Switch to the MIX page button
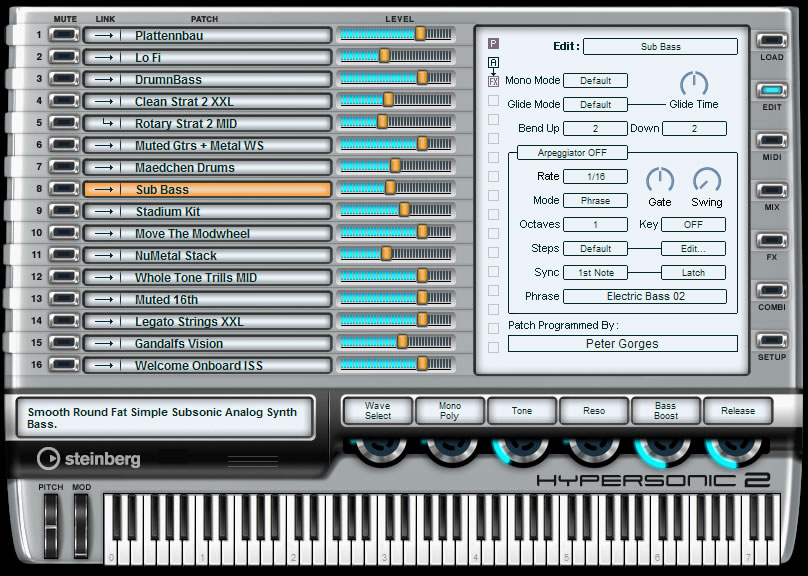This screenshot has width=808, height=576. click(x=771, y=191)
